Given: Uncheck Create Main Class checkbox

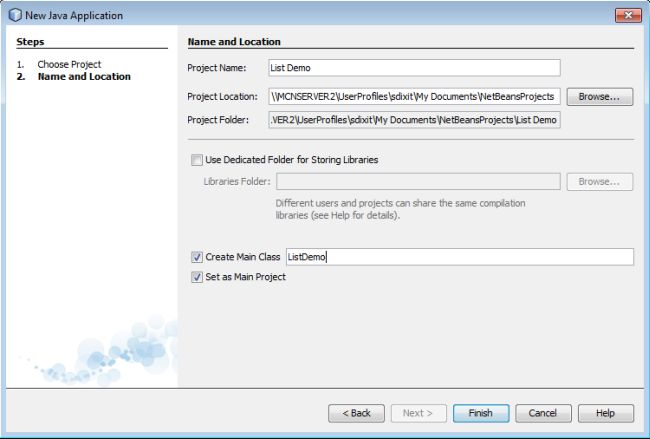Looking at the screenshot, I should [x=196, y=257].
